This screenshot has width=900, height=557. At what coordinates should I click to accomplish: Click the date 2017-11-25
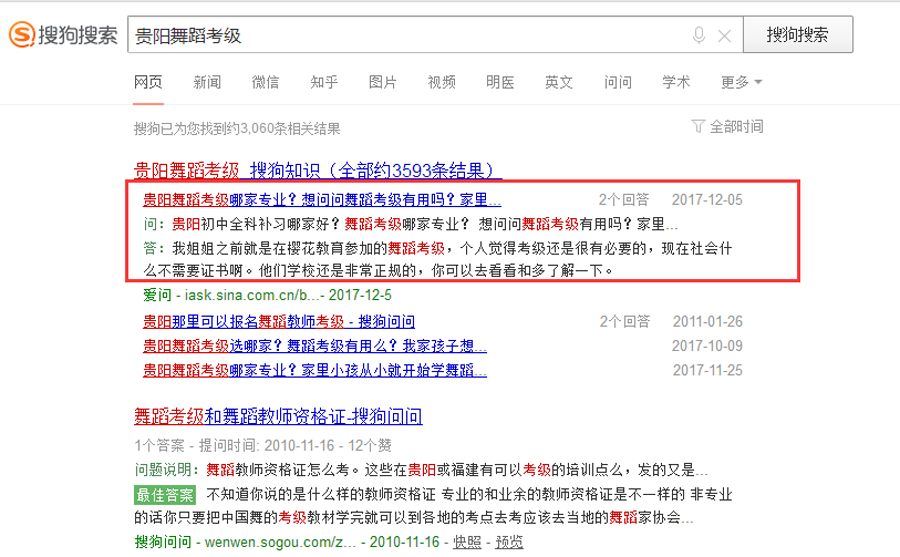click(708, 370)
